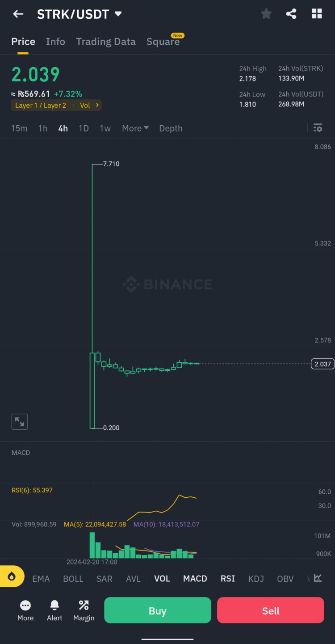335x644 pixels.
Task: Toggle the MACD indicator
Action: (x=195, y=579)
